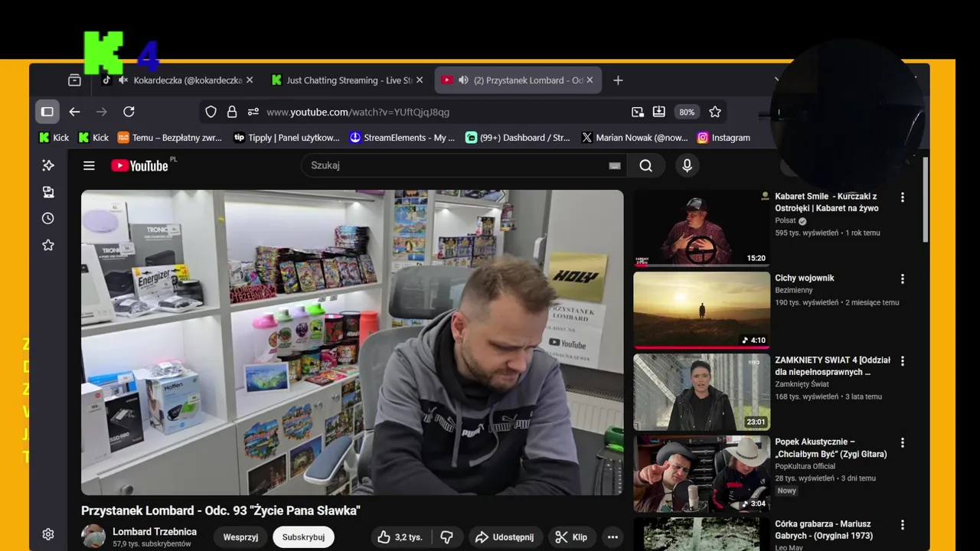This screenshot has width=980, height=551.
Task: Open the Kabaret Smile video thumbnail
Action: click(701, 228)
